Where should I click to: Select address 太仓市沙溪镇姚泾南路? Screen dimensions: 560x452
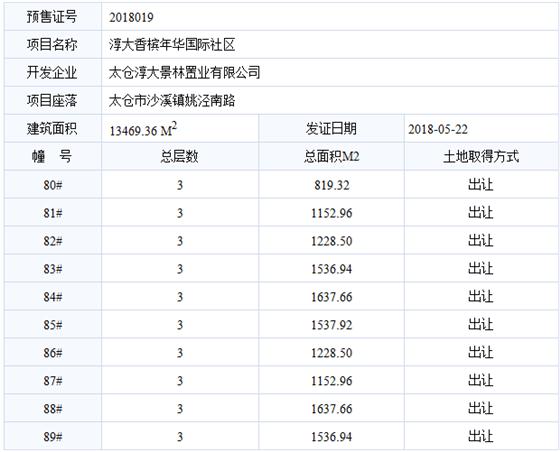[172, 101]
